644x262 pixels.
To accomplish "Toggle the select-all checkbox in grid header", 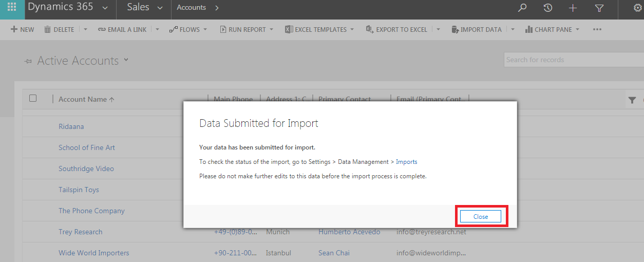I will pos(33,98).
